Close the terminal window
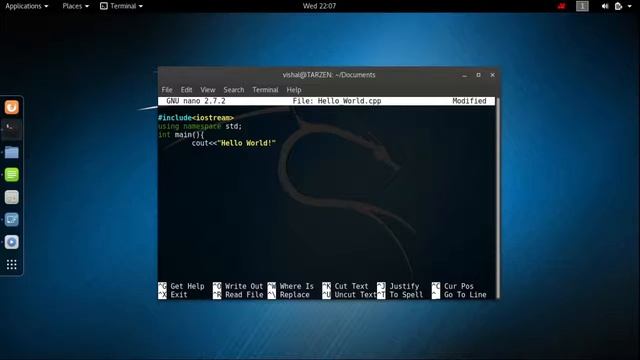 click(x=493, y=75)
